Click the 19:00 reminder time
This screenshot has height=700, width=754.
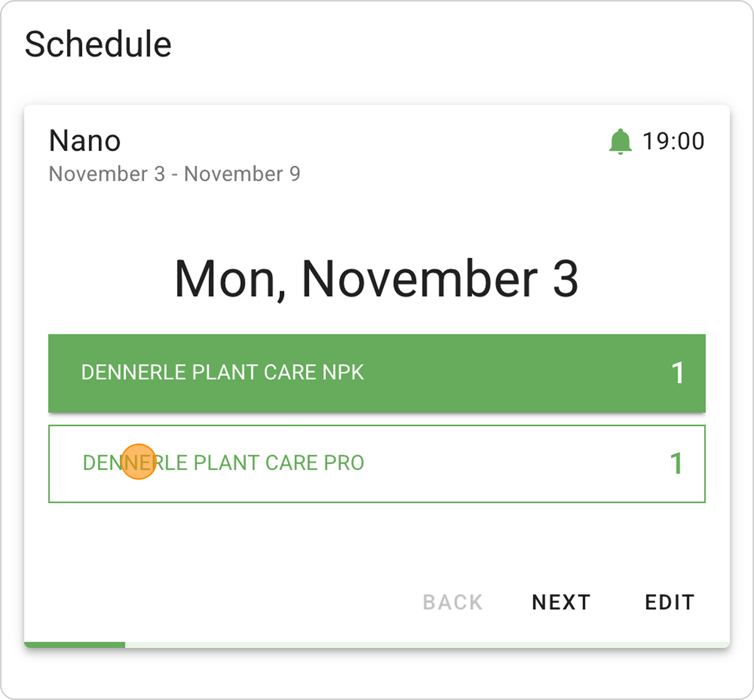click(673, 141)
